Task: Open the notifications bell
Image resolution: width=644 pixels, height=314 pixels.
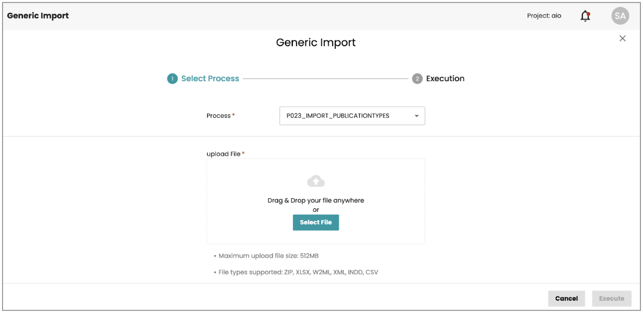Action: tap(585, 16)
